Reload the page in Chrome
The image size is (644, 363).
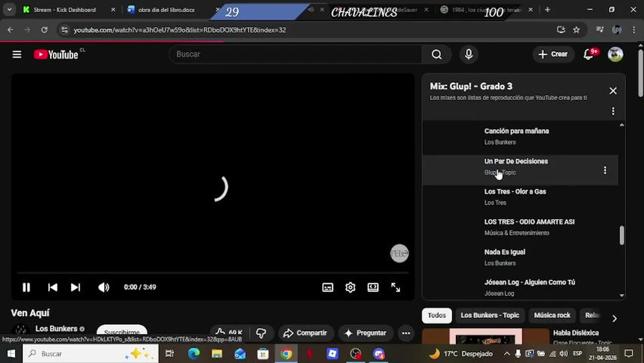(44, 30)
